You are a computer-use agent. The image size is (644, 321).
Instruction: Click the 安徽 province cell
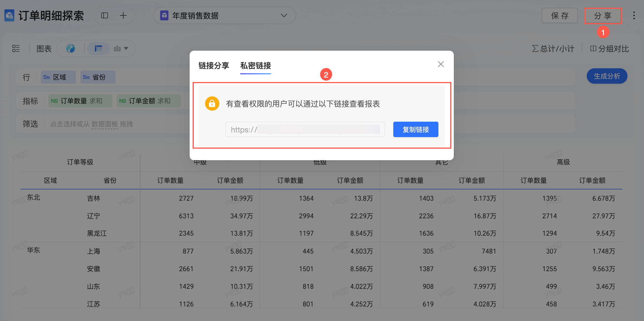tap(94, 269)
